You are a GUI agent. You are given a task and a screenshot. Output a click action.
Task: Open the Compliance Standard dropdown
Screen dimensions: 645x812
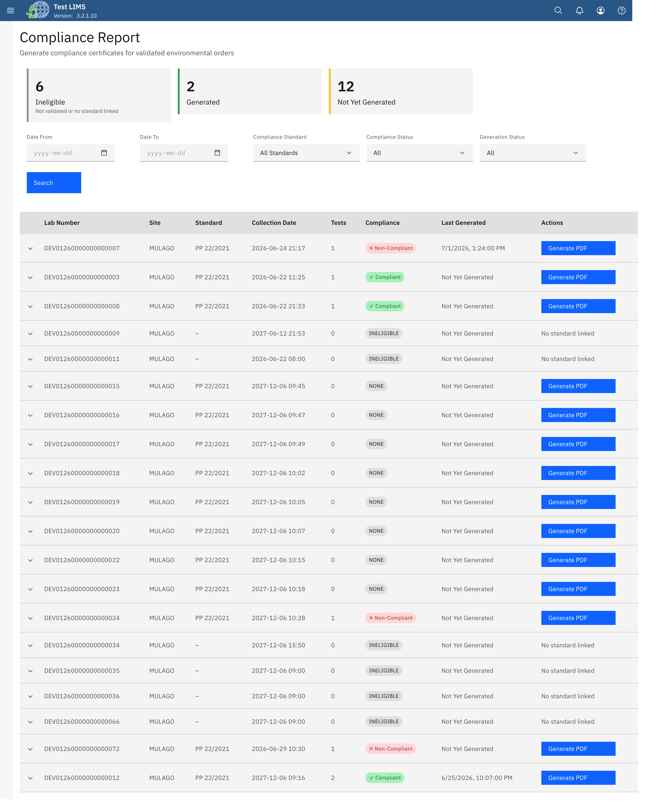[x=306, y=153]
